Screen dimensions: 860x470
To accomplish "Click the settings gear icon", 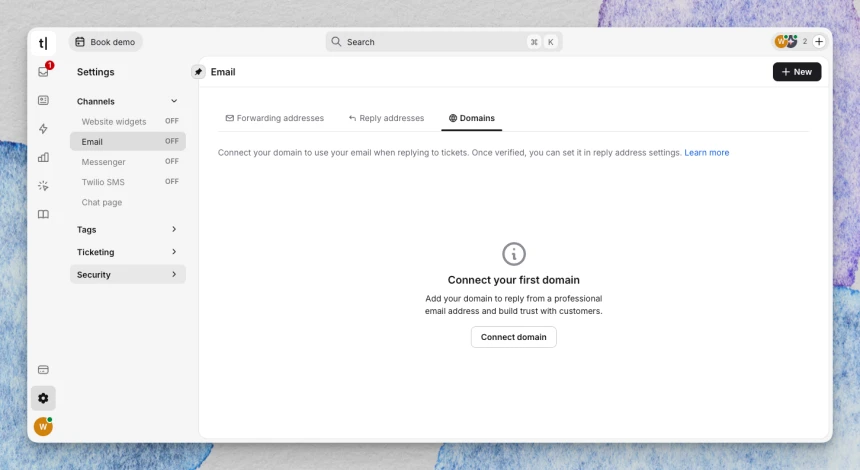I will (43, 398).
